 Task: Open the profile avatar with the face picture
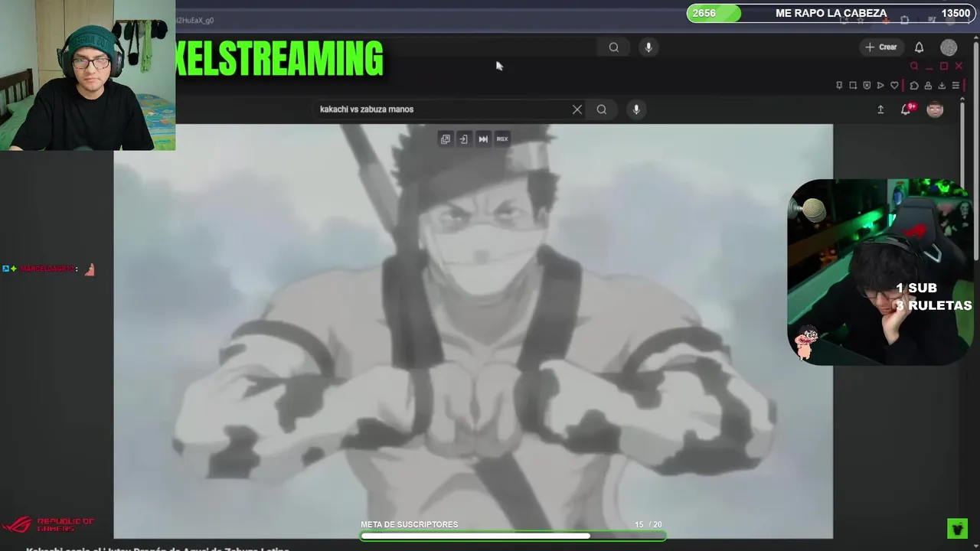tap(935, 109)
